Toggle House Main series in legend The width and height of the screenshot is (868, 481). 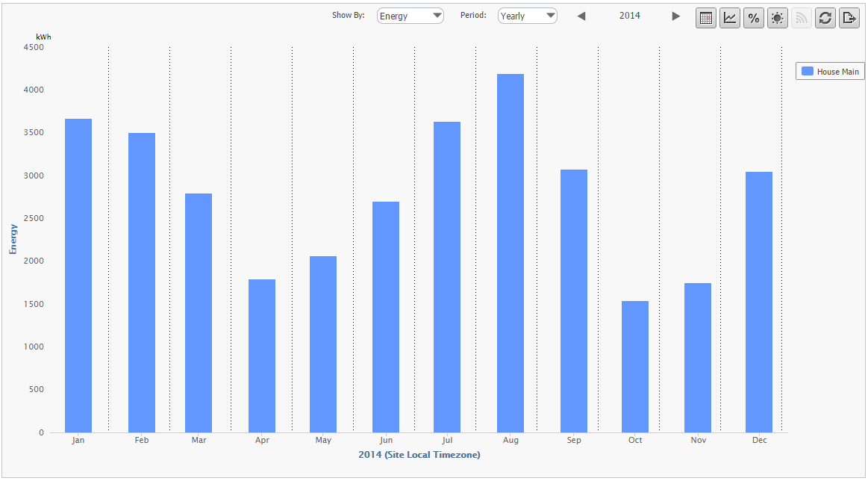[837, 72]
